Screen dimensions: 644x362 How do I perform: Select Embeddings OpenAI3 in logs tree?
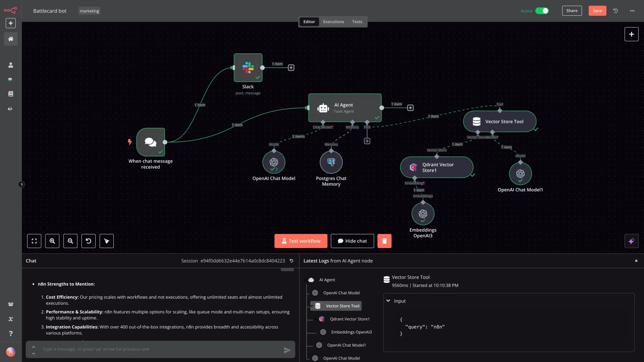tap(351, 332)
